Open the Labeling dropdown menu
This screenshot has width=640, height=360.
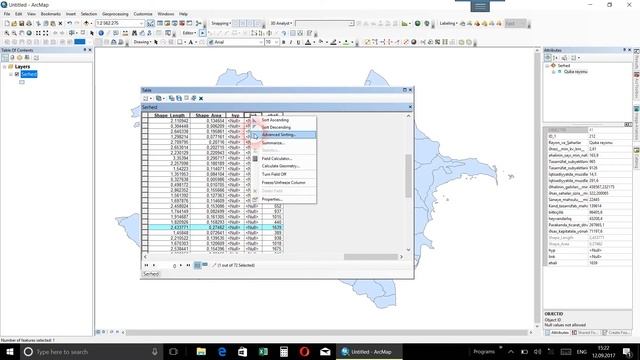pyautogui.click(x=449, y=24)
